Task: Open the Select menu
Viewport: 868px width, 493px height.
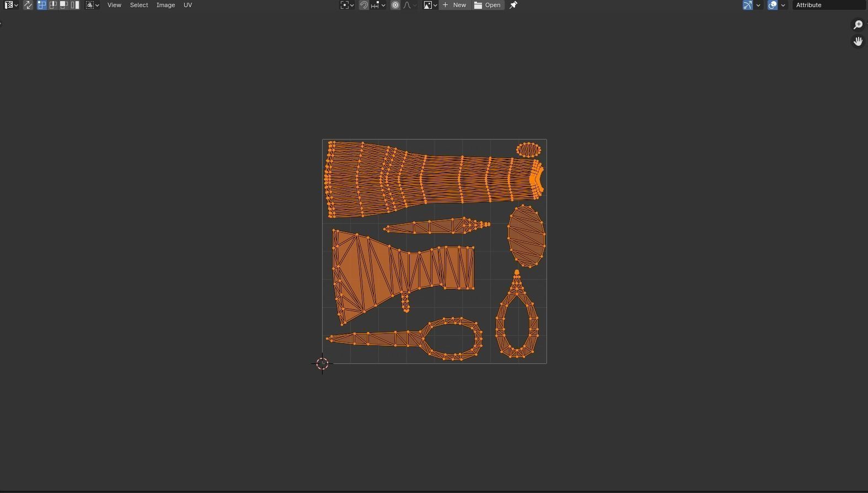Action: (x=139, y=5)
